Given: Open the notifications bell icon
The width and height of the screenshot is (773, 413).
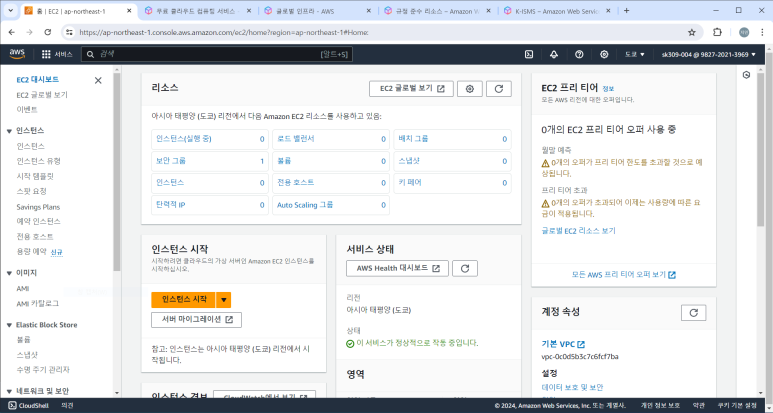Looking at the screenshot, I should pyautogui.click(x=554, y=54).
